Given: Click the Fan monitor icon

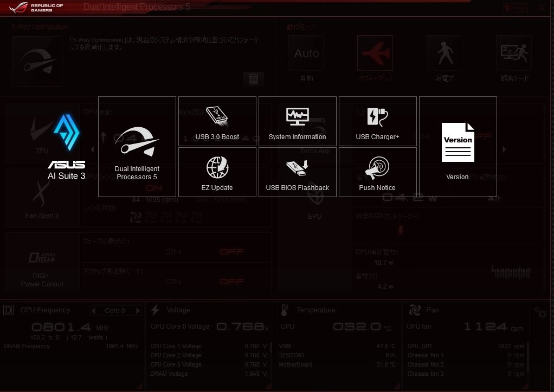Looking at the screenshot, I should tap(415, 310).
